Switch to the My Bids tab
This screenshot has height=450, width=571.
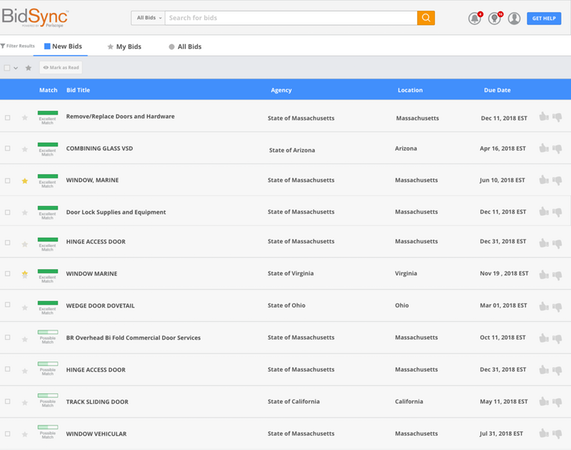pos(125,47)
